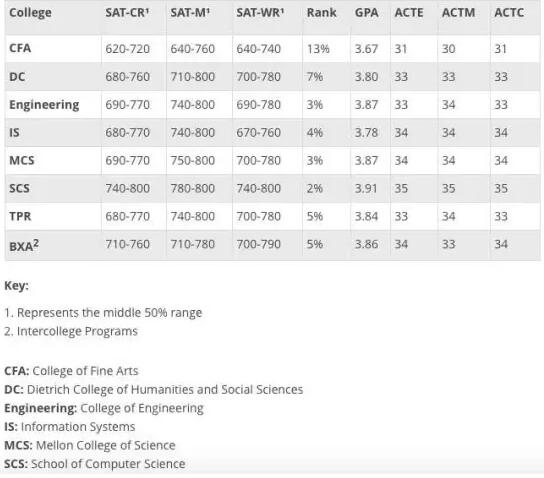Click the SAT-M column header
The height and width of the screenshot is (478, 544).
(x=190, y=12)
